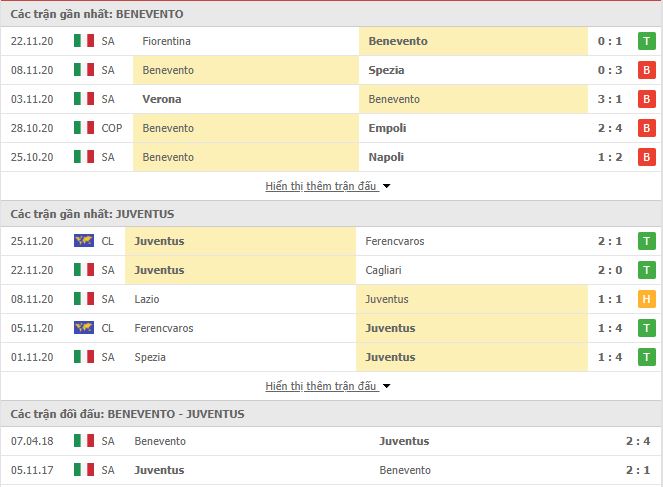Click score 3 : 1 of Verona match
The height and width of the screenshot is (487, 663).
(610, 99)
